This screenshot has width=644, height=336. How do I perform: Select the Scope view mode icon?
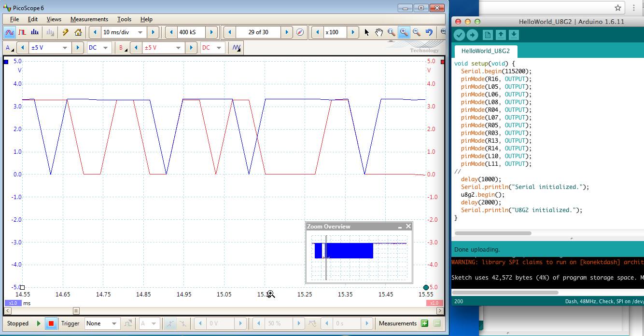[10, 32]
